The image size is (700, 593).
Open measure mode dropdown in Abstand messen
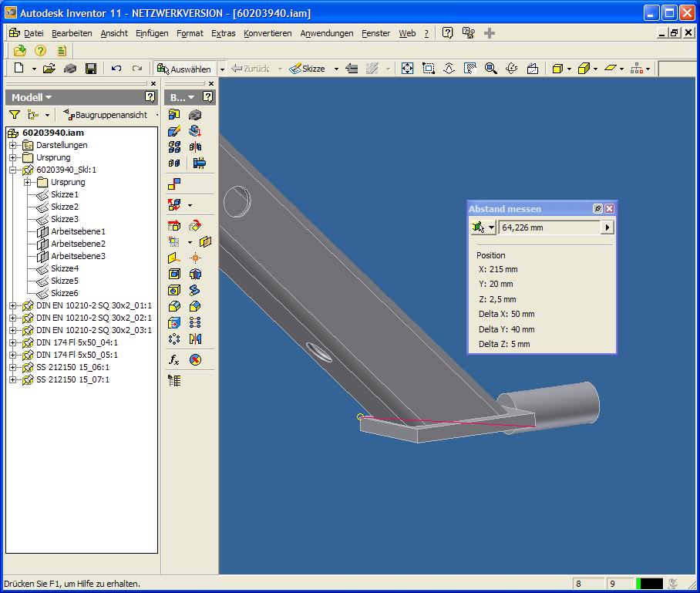coord(491,227)
